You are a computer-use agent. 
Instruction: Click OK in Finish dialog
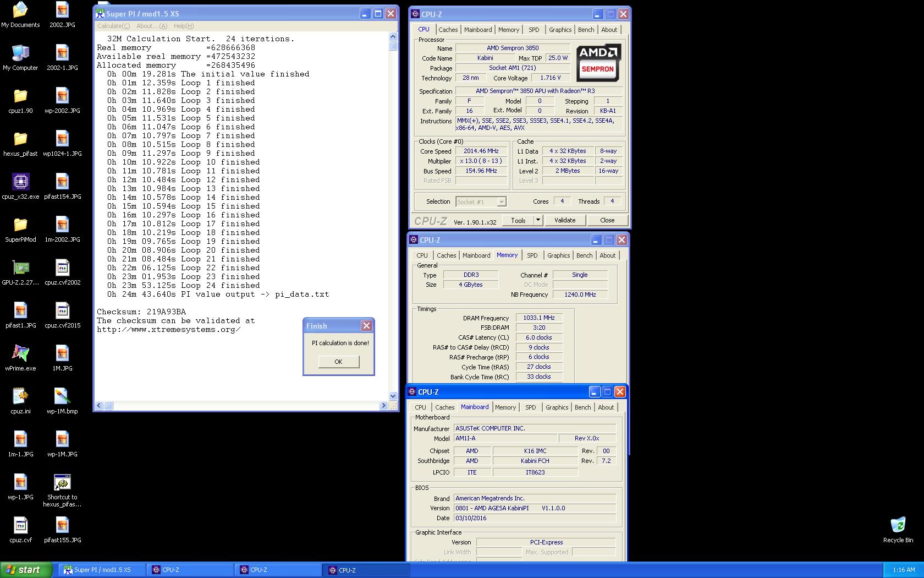(x=338, y=362)
